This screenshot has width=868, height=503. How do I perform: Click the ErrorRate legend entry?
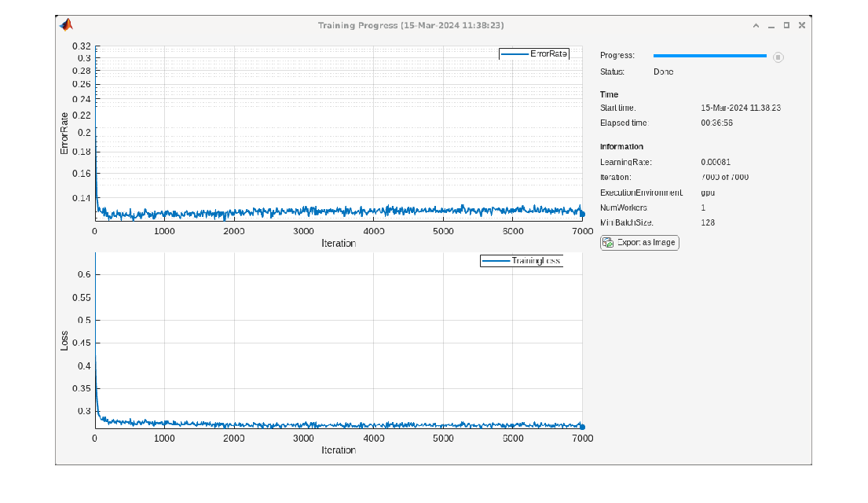[x=534, y=54]
